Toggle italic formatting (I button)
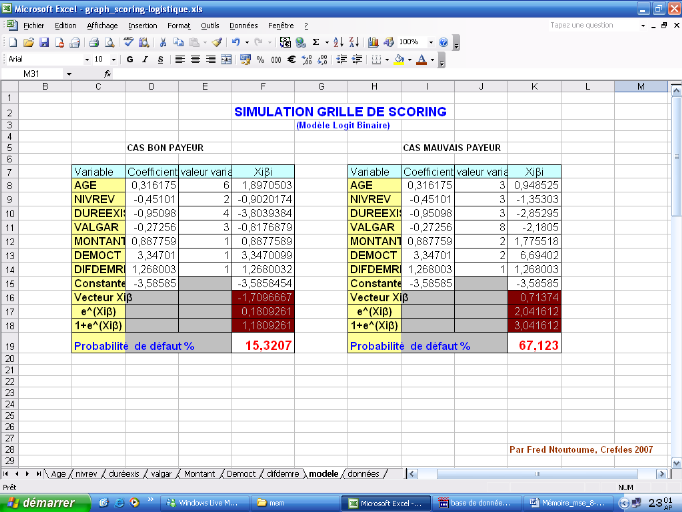682x512 pixels. coord(145,60)
